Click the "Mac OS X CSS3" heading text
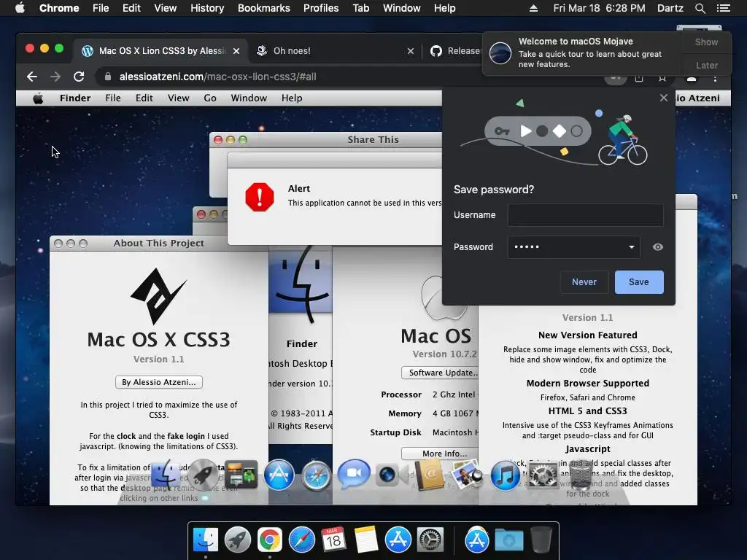747x560 pixels. click(x=158, y=340)
